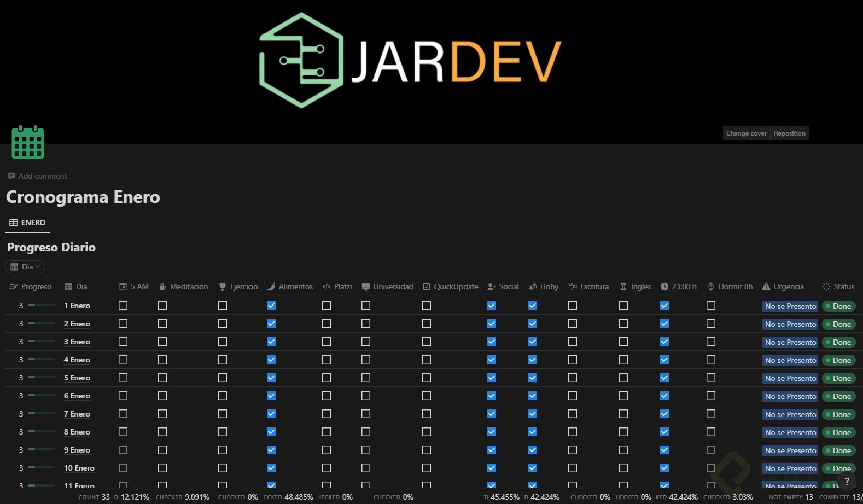This screenshot has height=504, width=863.
Task: Click progress bar for 9 Enero
Action: click(42, 449)
